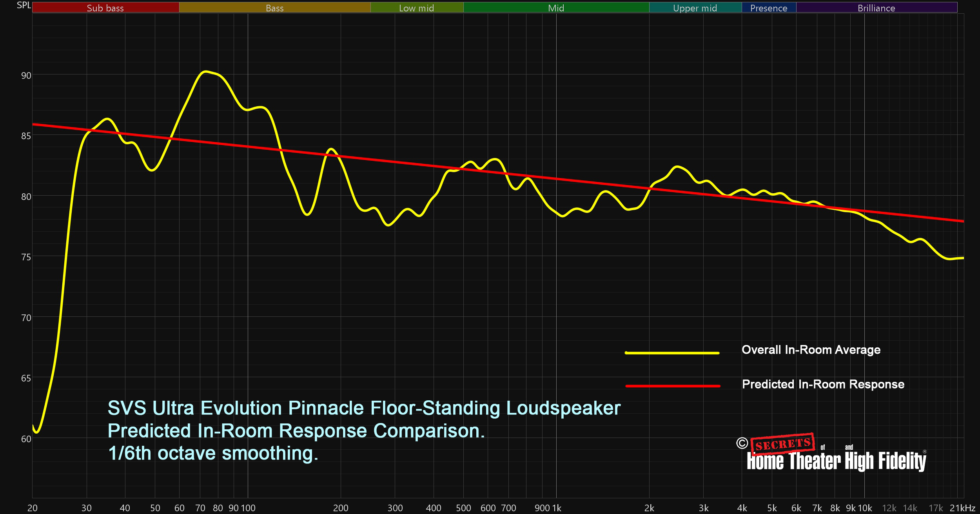Click the 70 dB axis value
This screenshot has height=514, width=980.
click(26, 318)
